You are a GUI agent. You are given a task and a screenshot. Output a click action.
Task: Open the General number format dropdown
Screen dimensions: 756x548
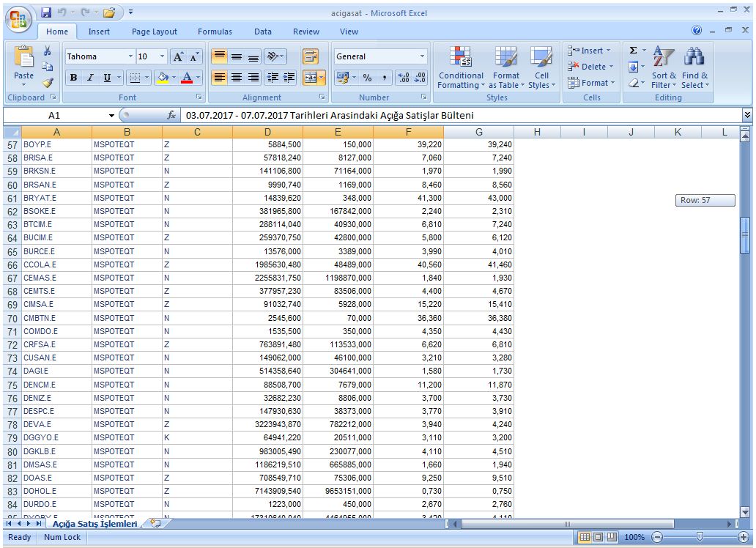[x=423, y=56]
